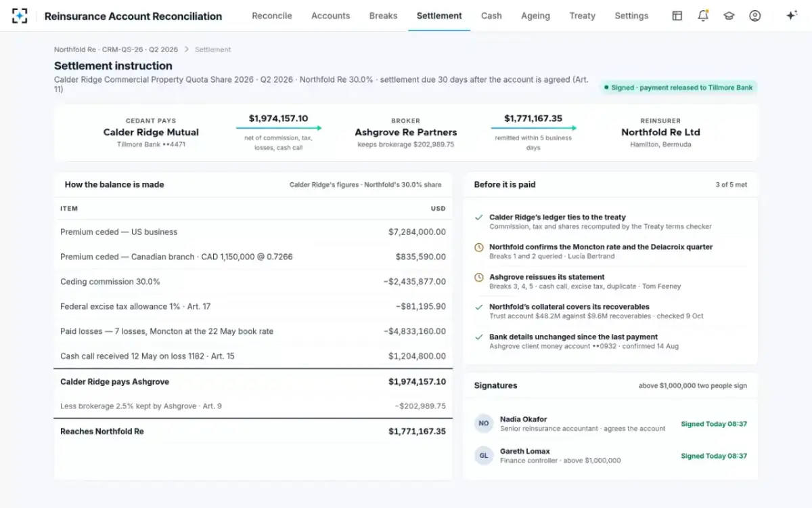Click clock icon for Ashgrove reissues statement

pos(479,277)
